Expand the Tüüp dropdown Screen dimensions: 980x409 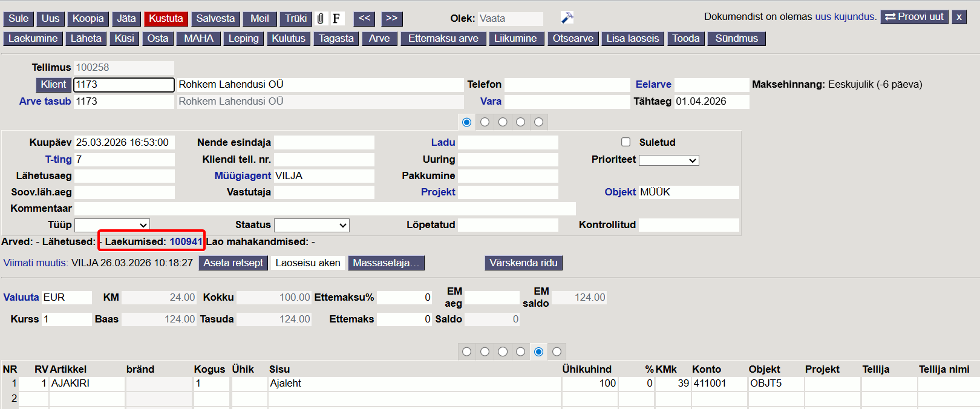[112, 225]
